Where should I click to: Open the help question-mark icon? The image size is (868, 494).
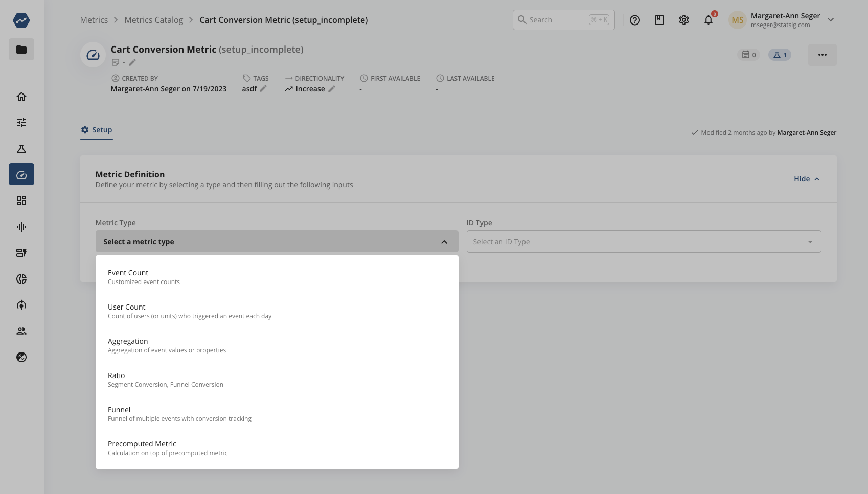point(634,20)
